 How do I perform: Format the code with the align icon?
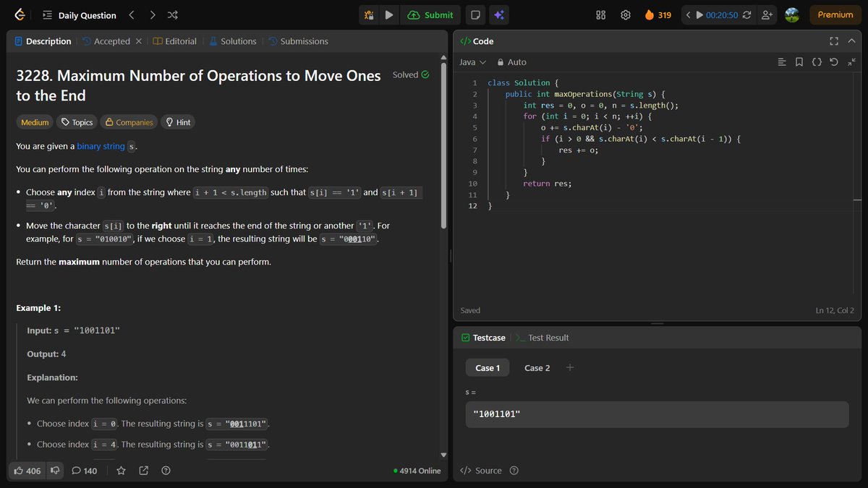coord(782,62)
